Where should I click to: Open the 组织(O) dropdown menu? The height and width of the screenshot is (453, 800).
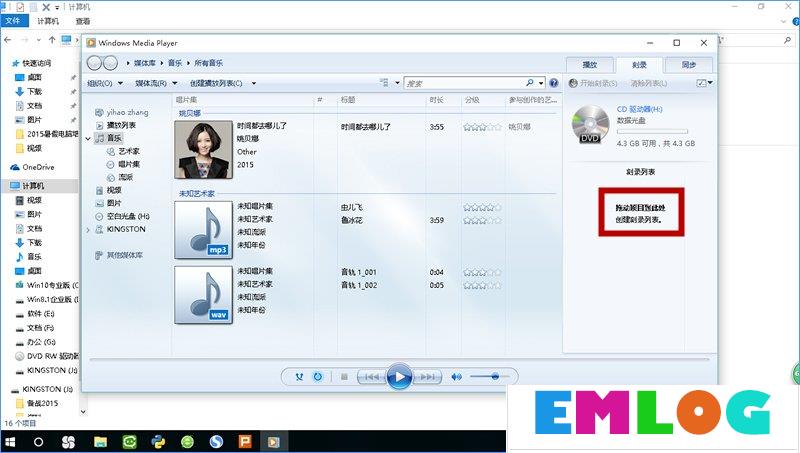(105, 83)
